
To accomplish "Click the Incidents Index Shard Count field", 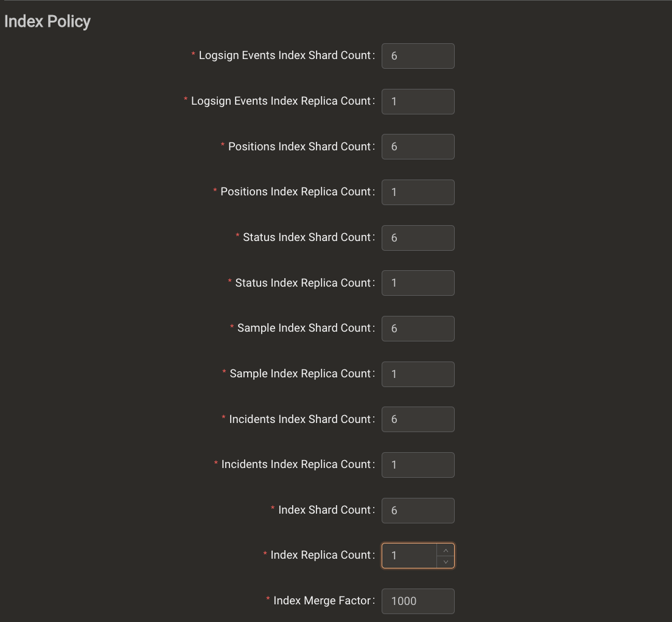I will click(418, 419).
